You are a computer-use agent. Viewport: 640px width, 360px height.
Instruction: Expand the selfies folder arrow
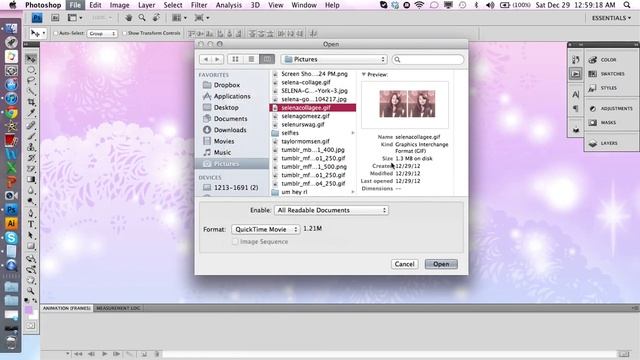(x=353, y=133)
